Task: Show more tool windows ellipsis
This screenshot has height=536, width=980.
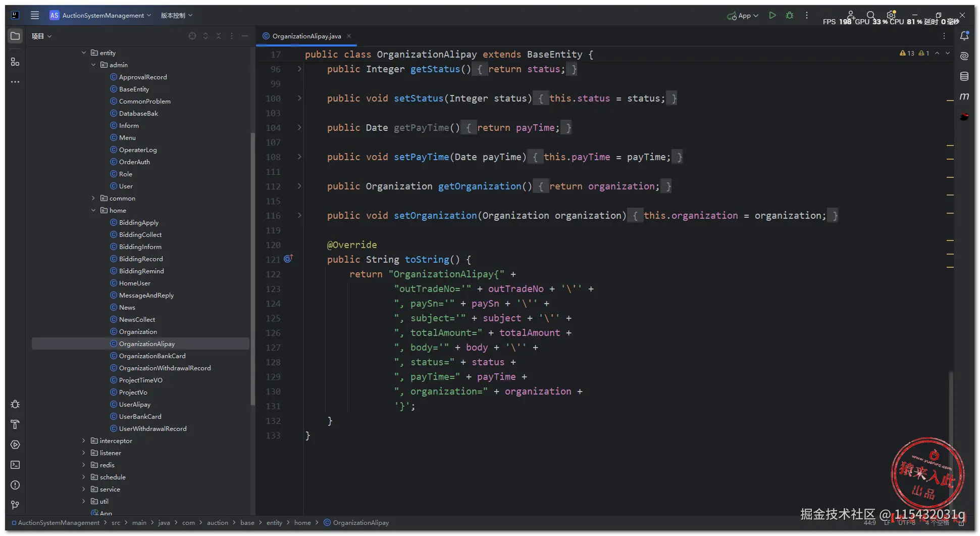Action: click(15, 82)
